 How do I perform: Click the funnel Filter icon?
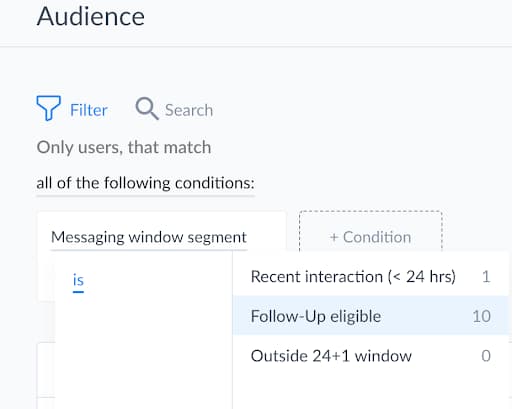(x=49, y=108)
